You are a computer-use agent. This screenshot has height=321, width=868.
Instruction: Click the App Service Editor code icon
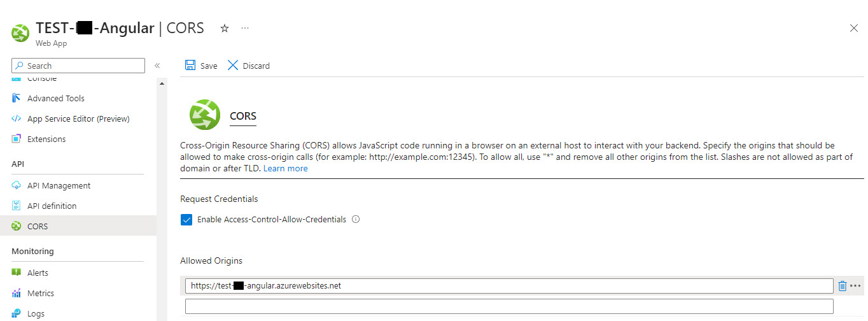tap(17, 118)
